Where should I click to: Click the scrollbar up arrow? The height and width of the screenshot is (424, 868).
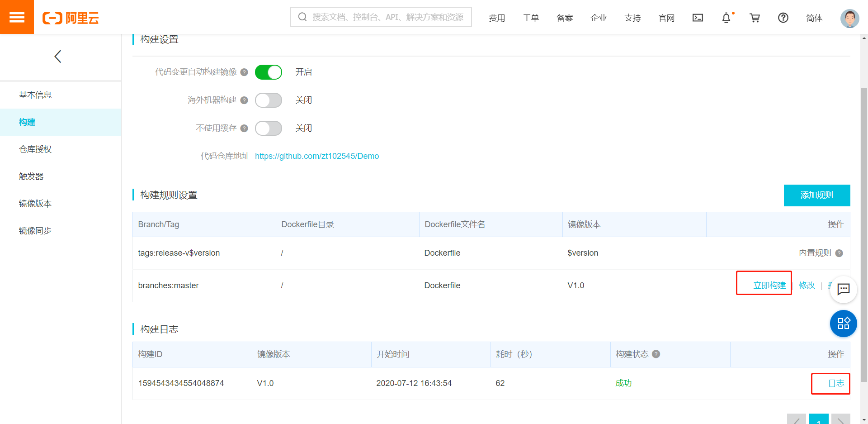tap(864, 38)
